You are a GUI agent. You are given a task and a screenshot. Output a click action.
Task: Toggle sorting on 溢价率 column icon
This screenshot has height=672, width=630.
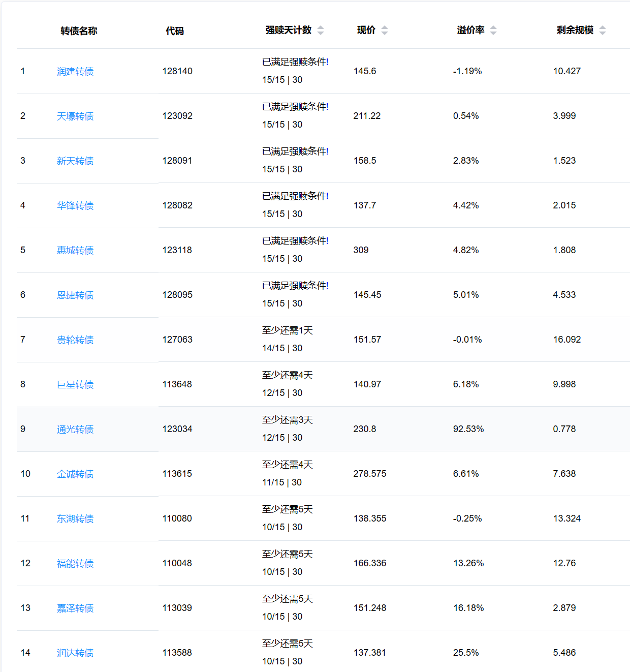493,30
